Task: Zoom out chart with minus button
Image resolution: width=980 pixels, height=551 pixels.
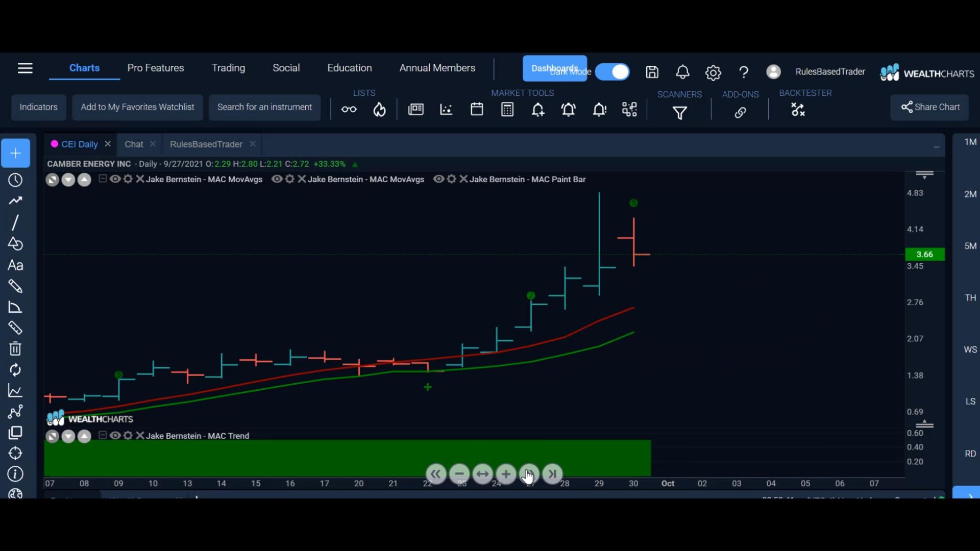Action: 459,474
